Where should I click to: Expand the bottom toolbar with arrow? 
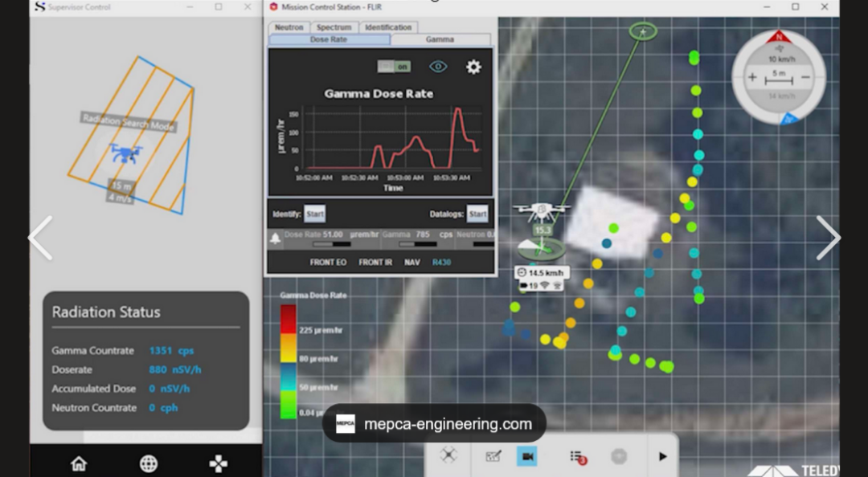[663, 456]
